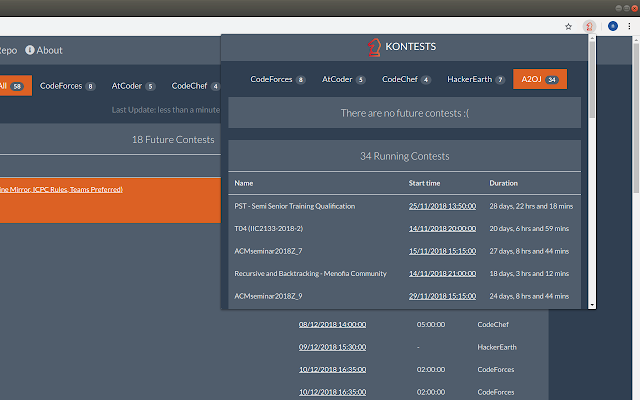Select the AtCoder tab in popup
Viewport: 640px width, 400px height.
(x=343, y=79)
